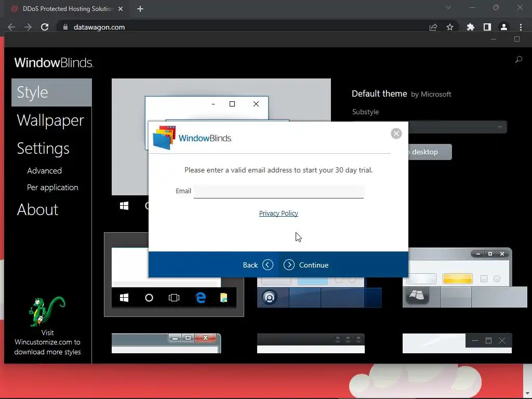Click the WindowBlinds title logo text
Image resolution: width=532 pixels, height=399 pixels.
54,62
